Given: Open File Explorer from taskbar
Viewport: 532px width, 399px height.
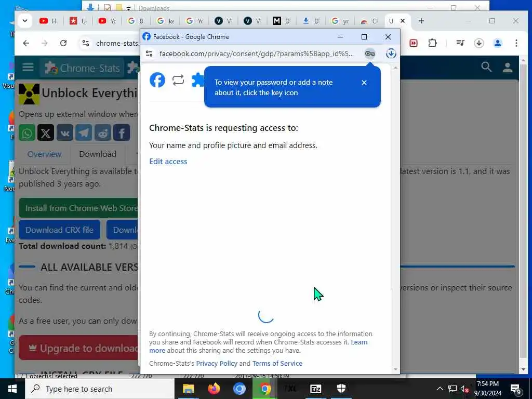Looking at the screenshot, I should (x=188, y=389).
